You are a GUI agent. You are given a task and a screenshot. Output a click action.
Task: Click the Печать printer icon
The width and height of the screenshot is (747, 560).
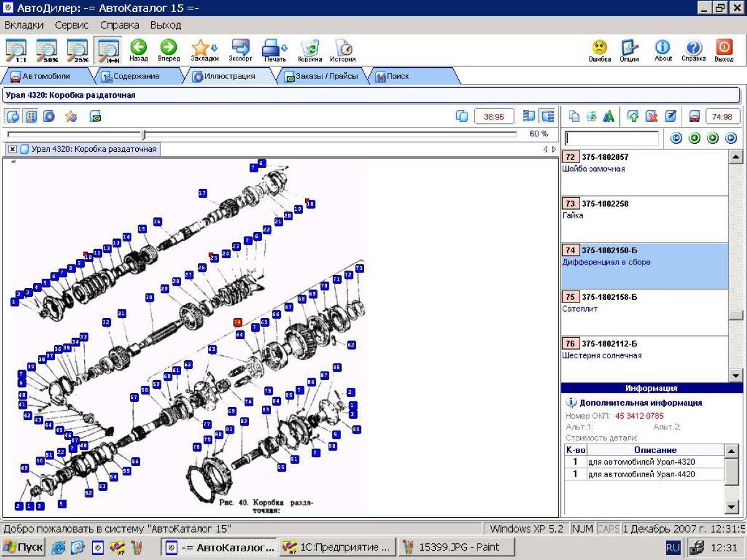(270, 48)
